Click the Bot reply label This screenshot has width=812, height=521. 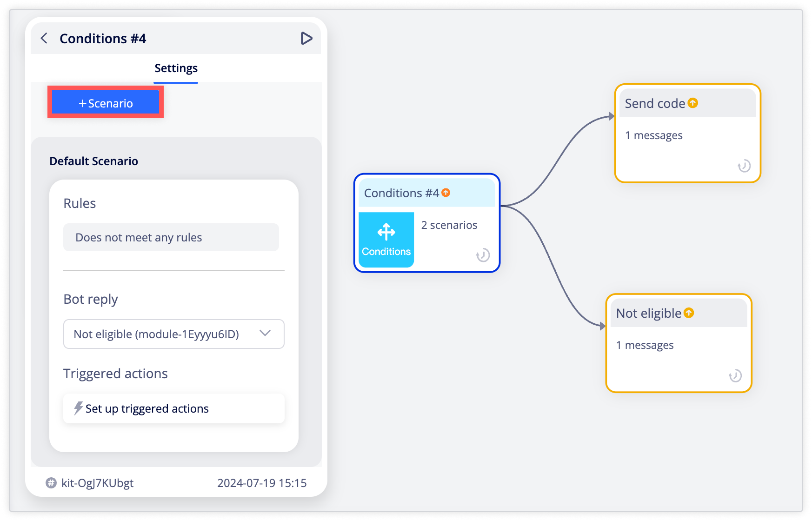(90, 299)
